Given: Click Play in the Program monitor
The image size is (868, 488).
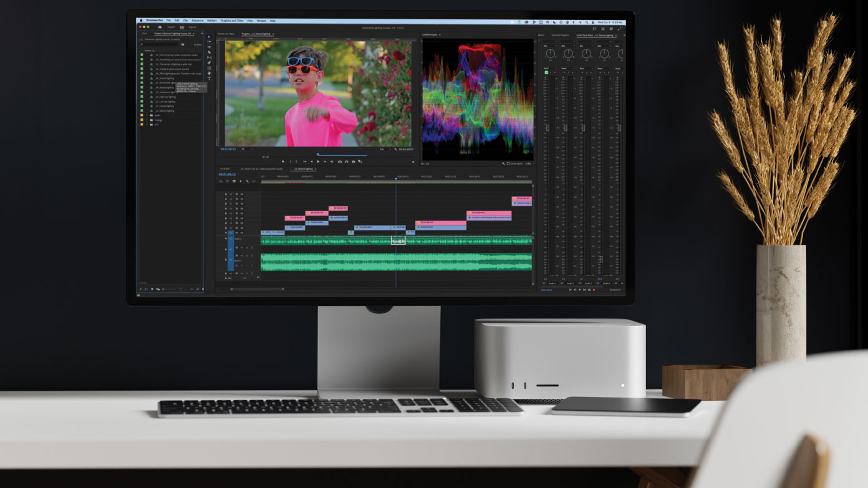Looking at the screenshot, I should pyautogui.click(x=318, y=161).
